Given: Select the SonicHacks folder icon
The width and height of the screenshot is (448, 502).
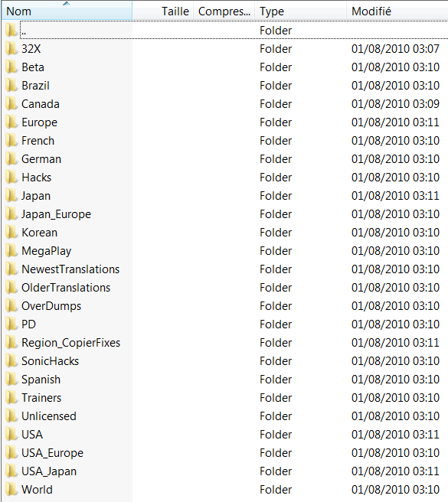Looking at the screenshot, I should (x=11, y=361).
